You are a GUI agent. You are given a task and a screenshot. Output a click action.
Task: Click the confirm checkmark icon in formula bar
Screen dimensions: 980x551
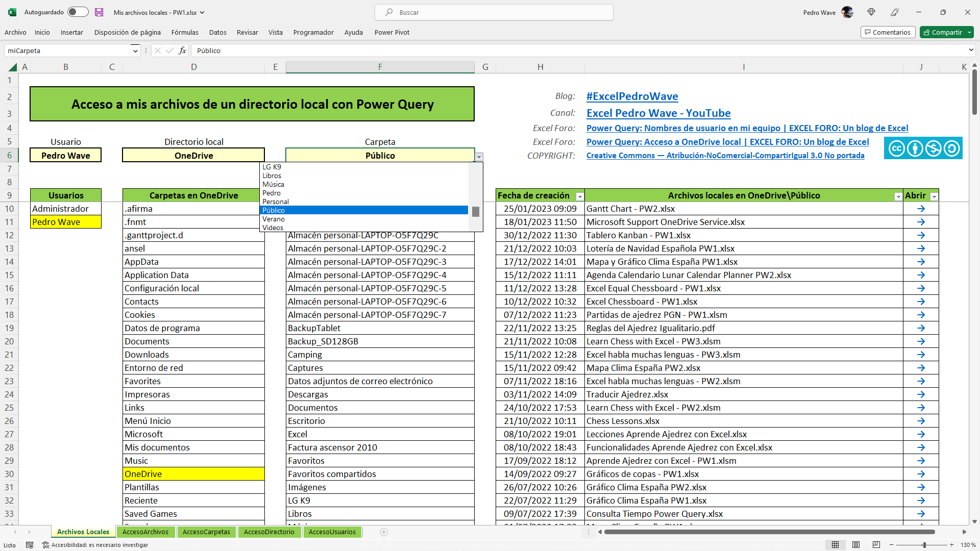169,51
